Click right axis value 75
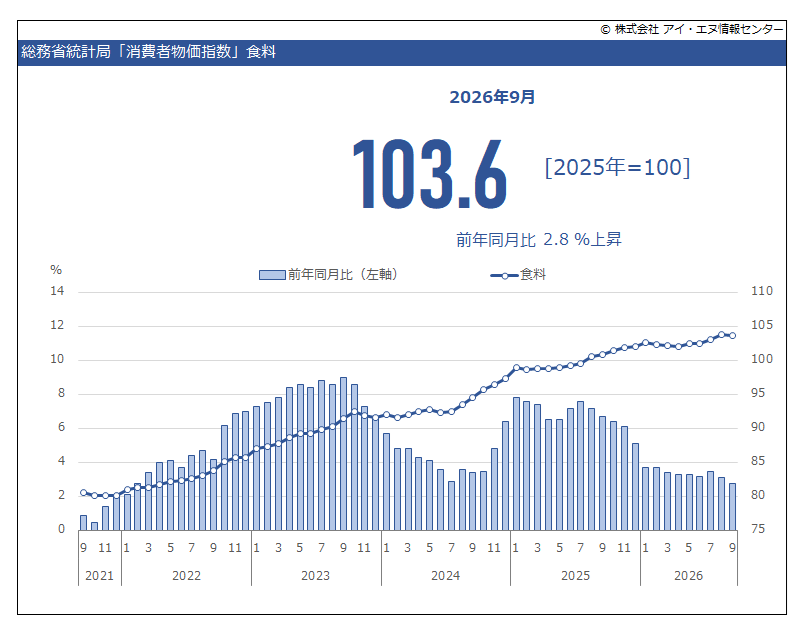Screen dimensions: 804x635 click(x=758, y=529)
